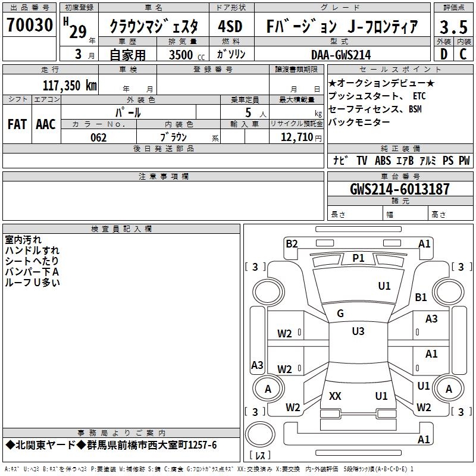The image size is (476, 476).
Task: Select the inspector note ルーフU多い
Action: [x=32, y=282]
